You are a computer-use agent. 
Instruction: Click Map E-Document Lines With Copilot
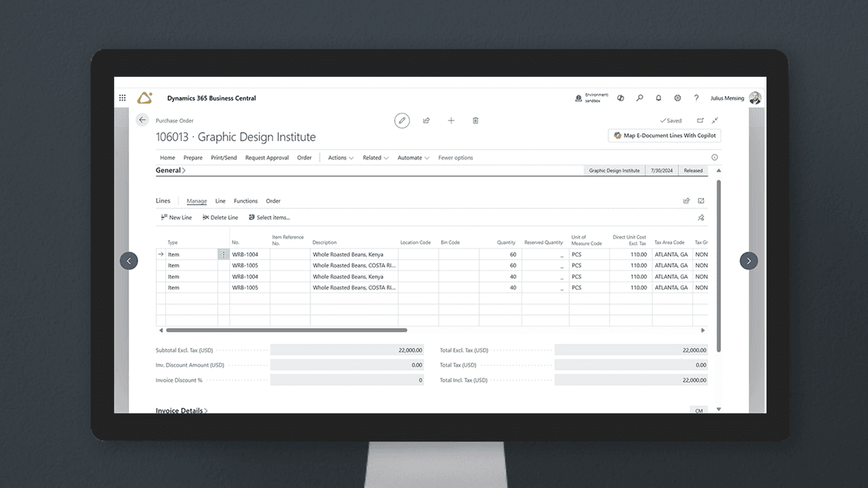click(664, 136)
